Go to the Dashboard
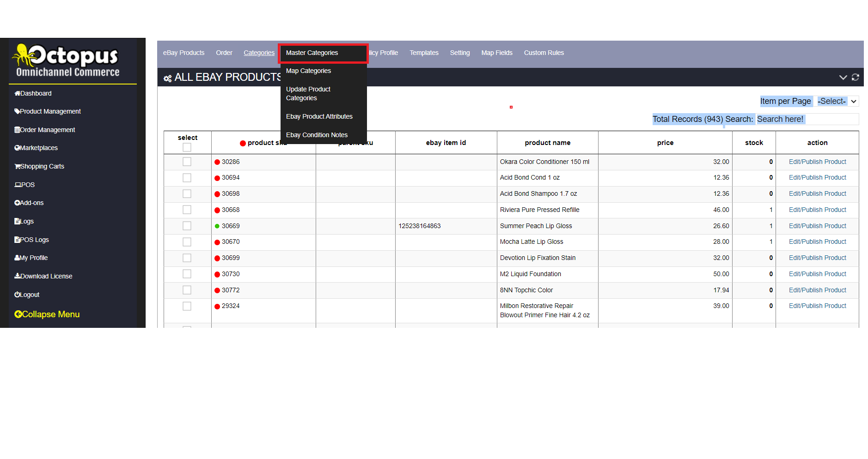 coord(33,93)
